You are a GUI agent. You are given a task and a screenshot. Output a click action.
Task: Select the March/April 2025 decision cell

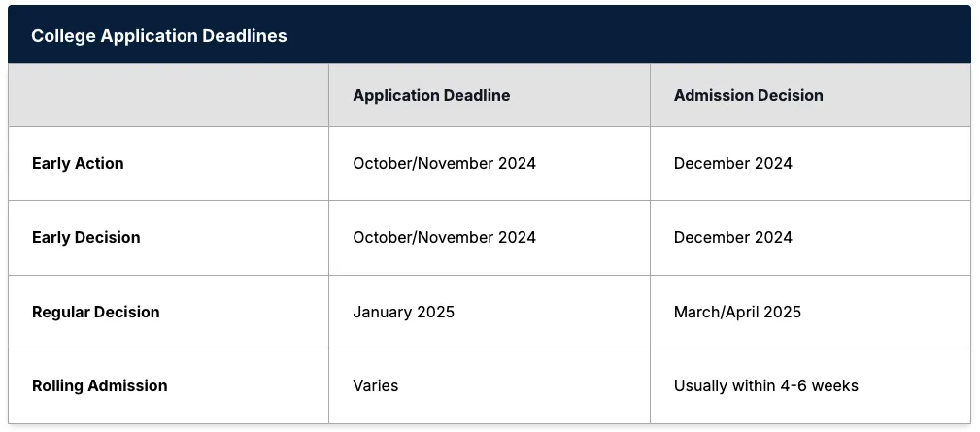click(x=737, y=312)
